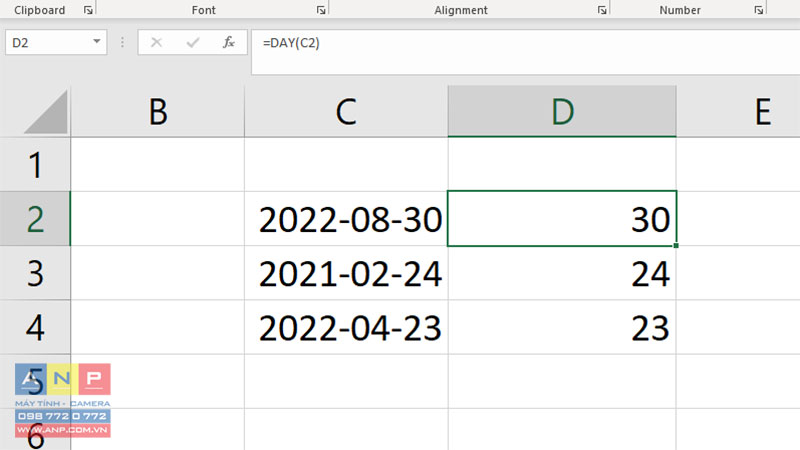Select row 3 header
The image size is (800, 450).
click(35, 273)
